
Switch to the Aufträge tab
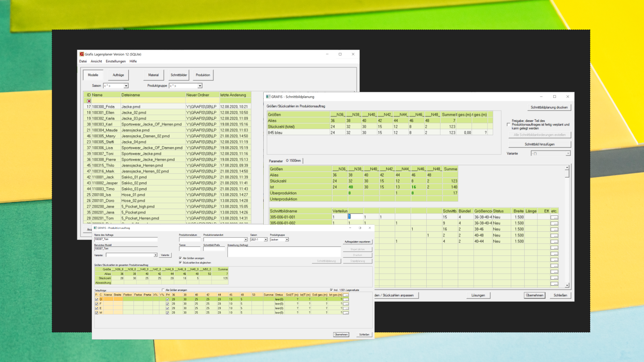click(x=118, y=75)
